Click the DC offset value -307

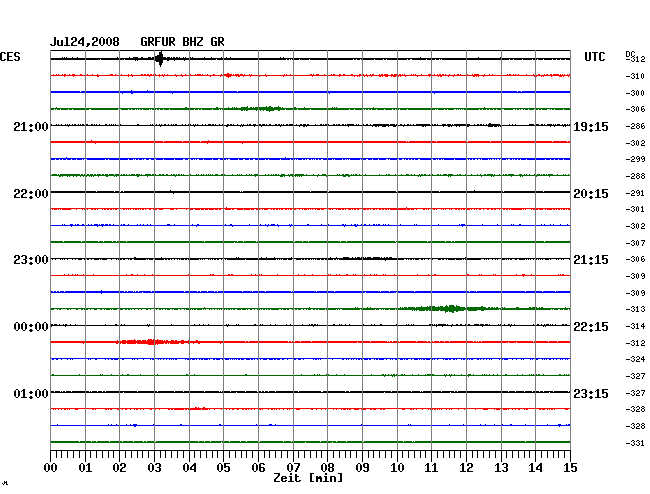(635, 243)
